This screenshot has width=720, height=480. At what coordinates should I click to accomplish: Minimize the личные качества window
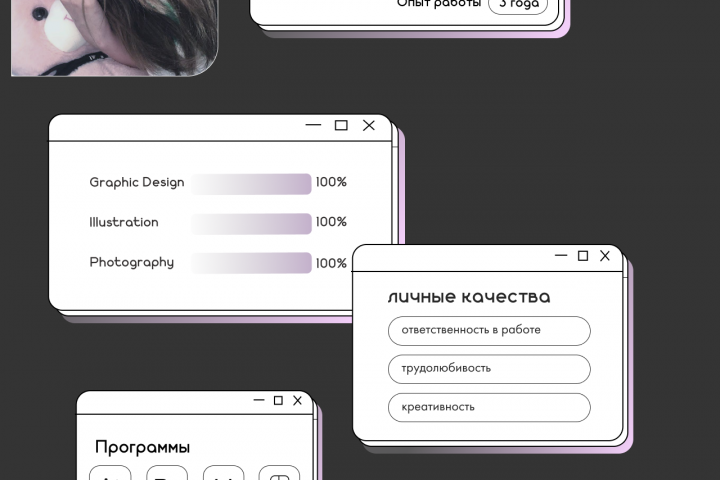[561, 255]
